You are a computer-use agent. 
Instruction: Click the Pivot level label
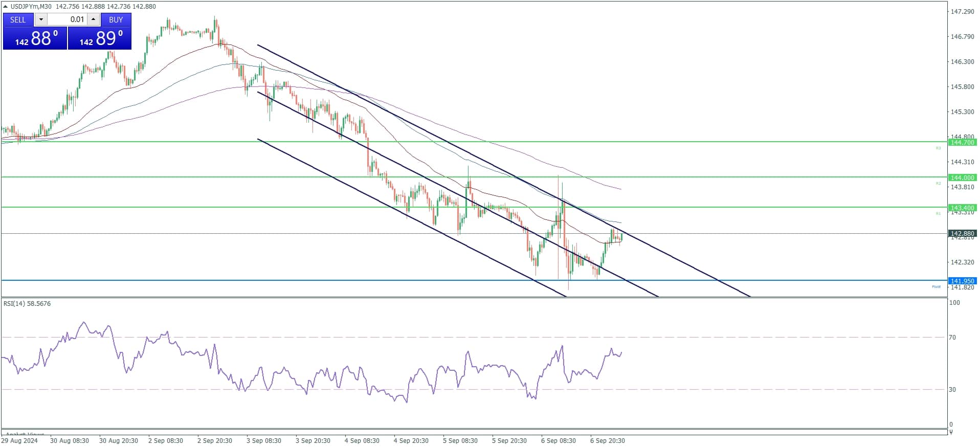pos(936,286)
